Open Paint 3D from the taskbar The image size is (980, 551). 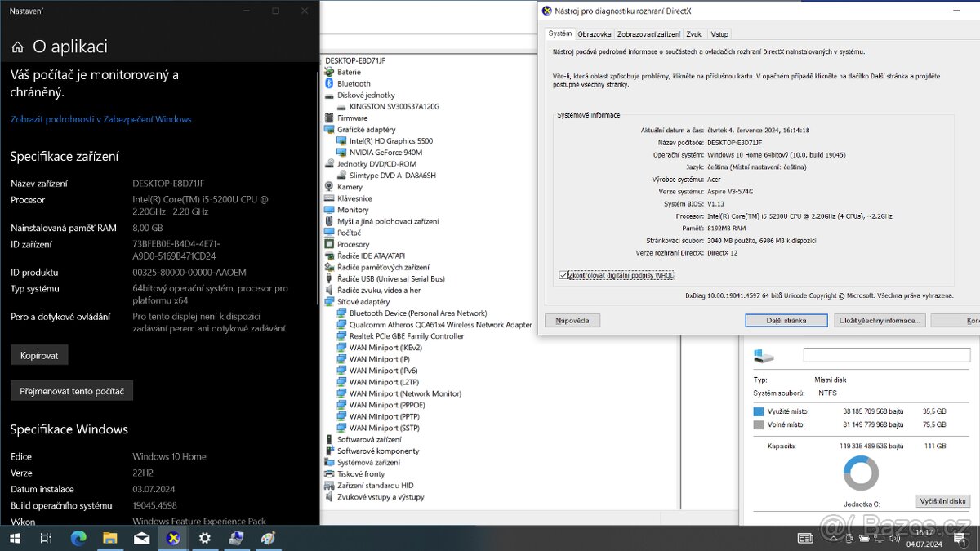[268, 538]
